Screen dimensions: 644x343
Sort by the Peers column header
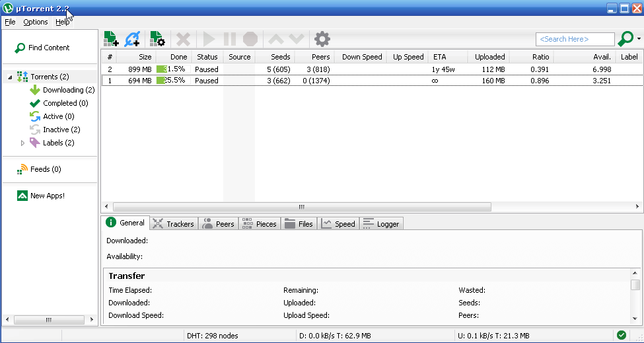tap(314, 57)
